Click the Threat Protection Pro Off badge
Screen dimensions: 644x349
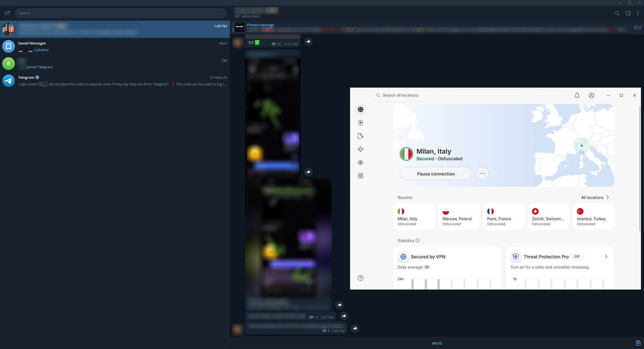[x=577, y=257]
